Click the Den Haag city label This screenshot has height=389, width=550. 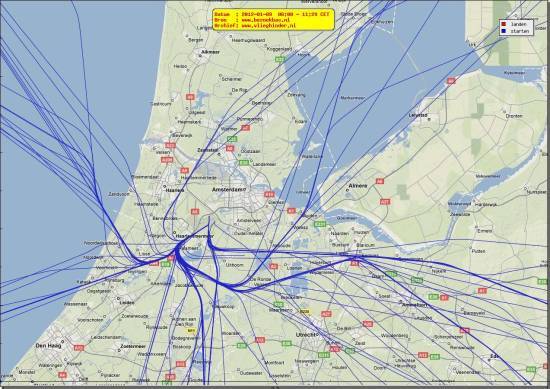point(48,346)
